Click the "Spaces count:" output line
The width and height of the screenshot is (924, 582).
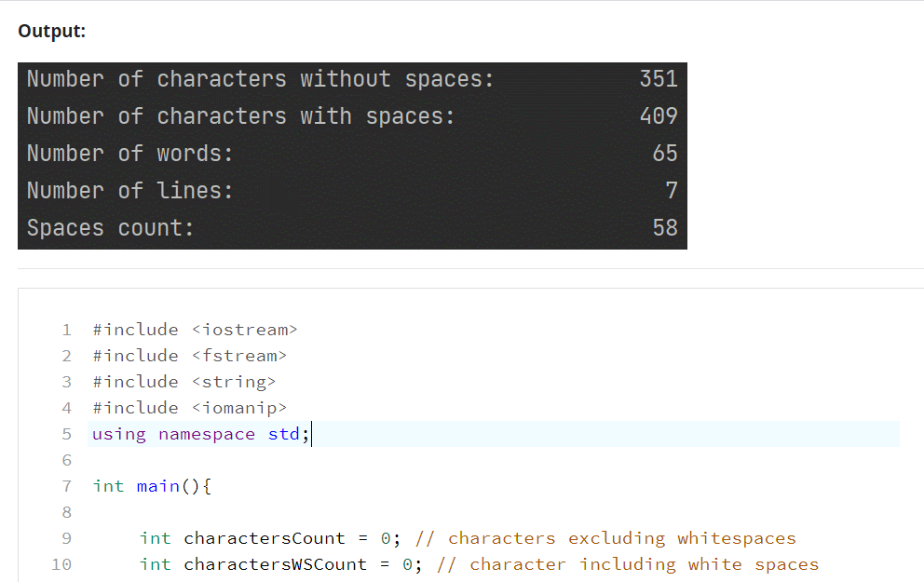pos(103,227)
